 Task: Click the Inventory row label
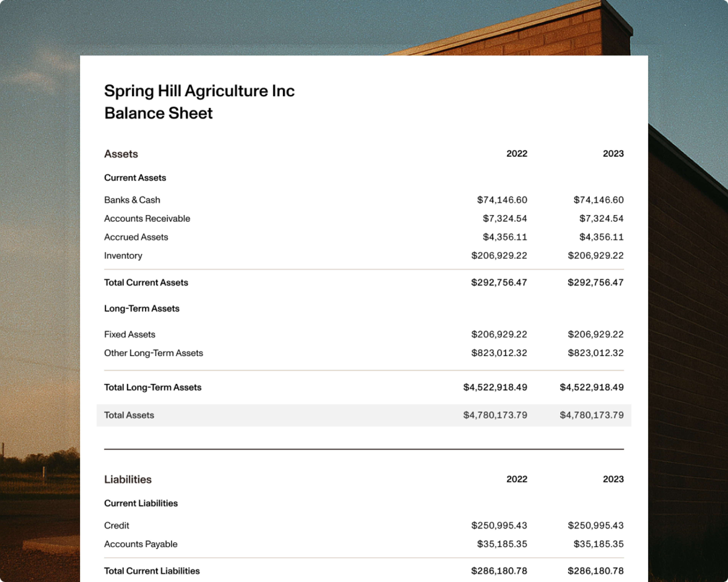coord(123,256)
